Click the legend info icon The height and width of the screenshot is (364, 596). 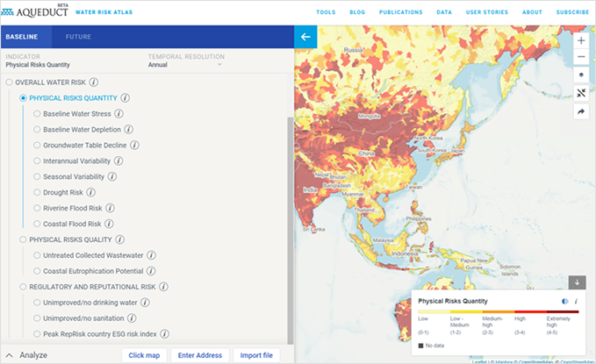576,301
